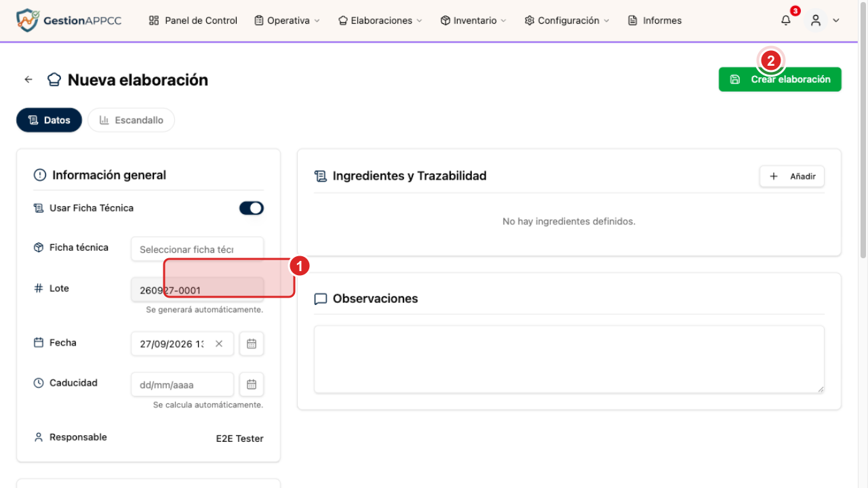Click the 'Se generará automáticamente.' hint

pos(205,310)
